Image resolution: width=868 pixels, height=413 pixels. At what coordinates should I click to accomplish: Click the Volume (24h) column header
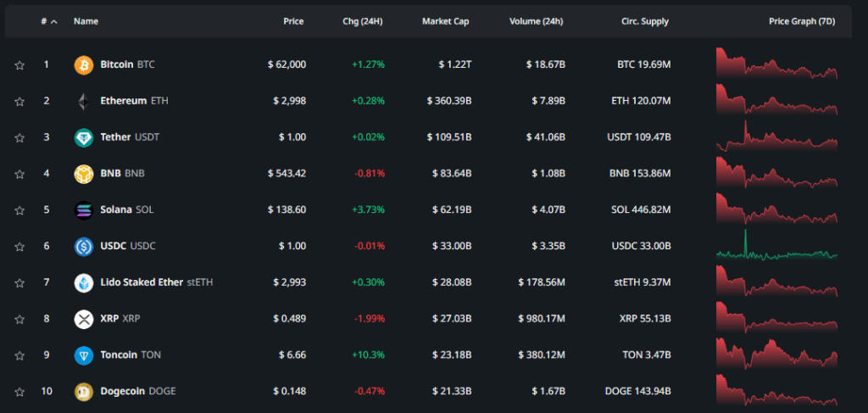537,21
